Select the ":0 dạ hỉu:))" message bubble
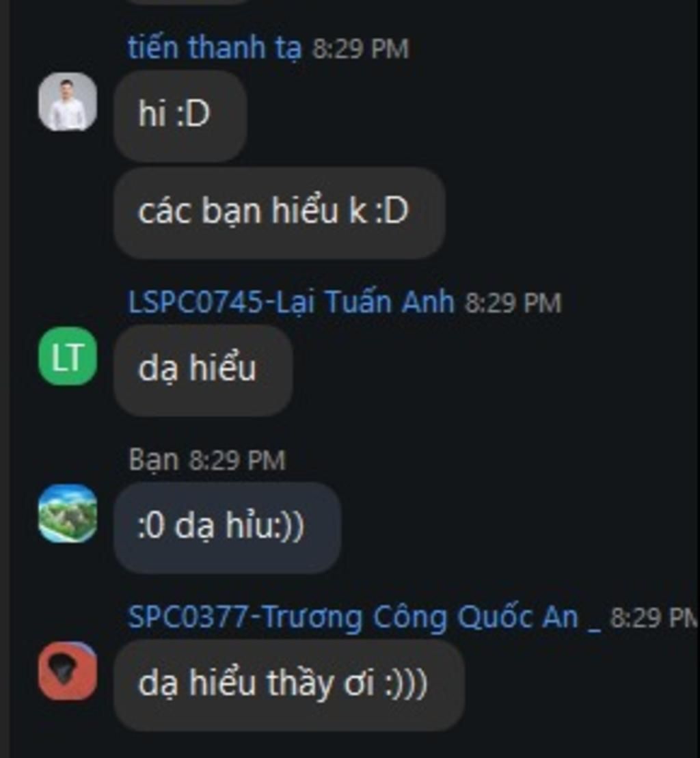Image resolution: width=700 pixels, height=758 pixels. (x=227, y=527)
